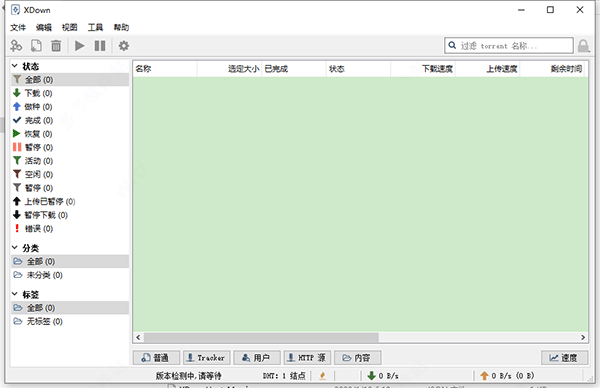The image size is (600, 388).
Task: Click the DHT: 1 结点 status text
Action: click(284, 376)
